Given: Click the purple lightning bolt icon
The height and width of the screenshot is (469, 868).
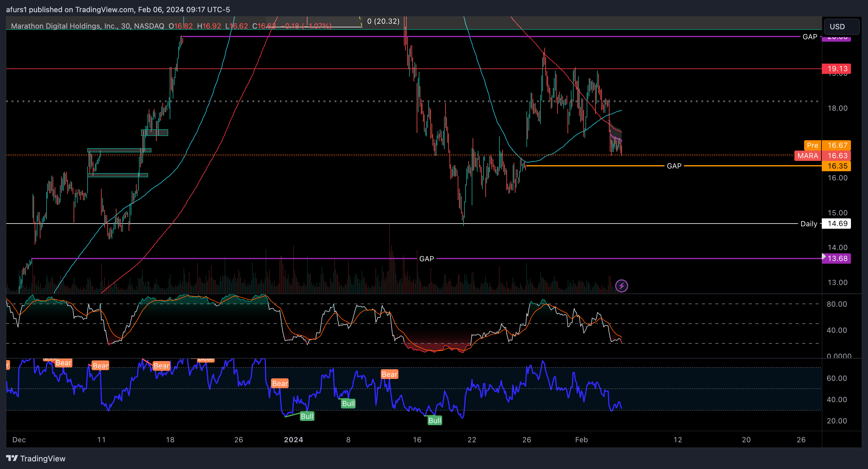Looking at the screenshot, I should pyautogui.click(x=621, y=286).
